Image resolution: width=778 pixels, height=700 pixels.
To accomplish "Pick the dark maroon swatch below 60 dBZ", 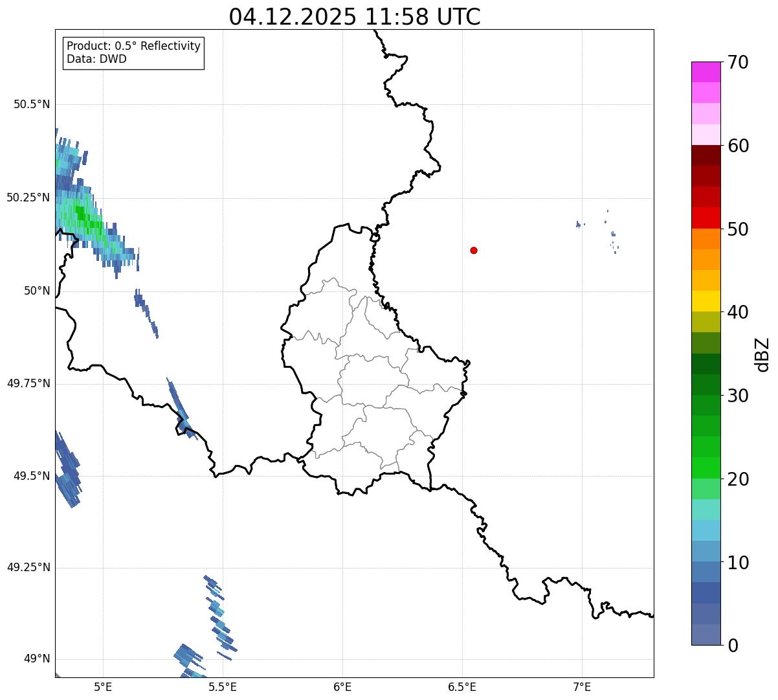I will pos(706,155).
